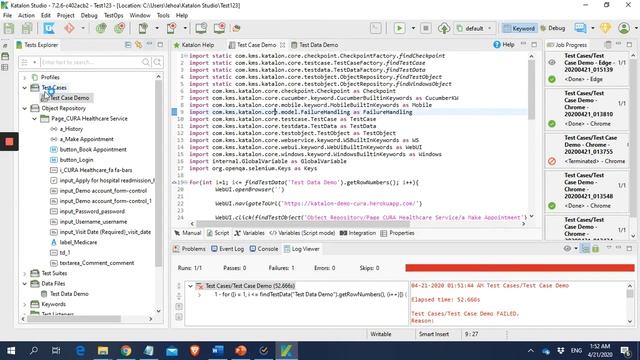Open Chrome from the Windows taskbar

click(126, 351)
